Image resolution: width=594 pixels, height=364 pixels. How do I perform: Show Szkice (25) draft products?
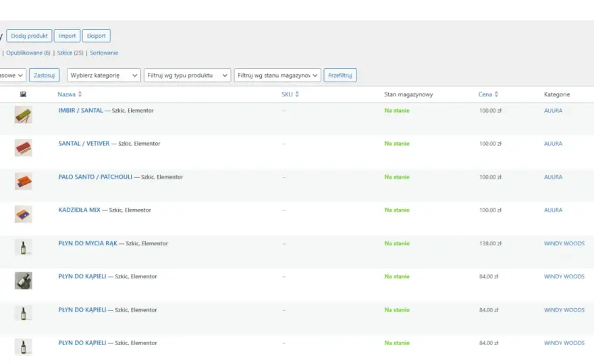(70, 53)
